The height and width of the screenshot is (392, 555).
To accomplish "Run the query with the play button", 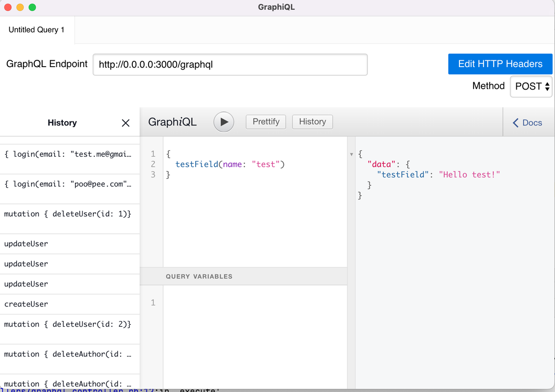I will 224,122.
